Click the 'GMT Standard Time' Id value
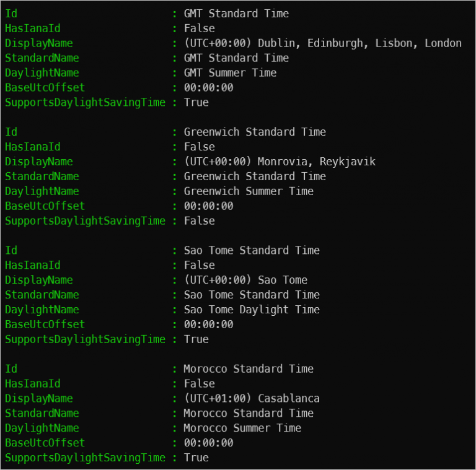Screen dimensions: 476x470 236,14
